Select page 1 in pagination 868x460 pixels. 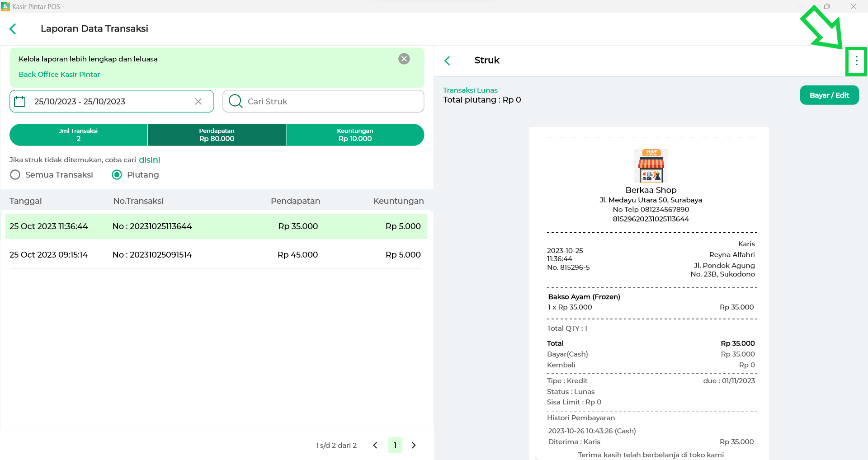pyautogui.click(x=395, y=445)
